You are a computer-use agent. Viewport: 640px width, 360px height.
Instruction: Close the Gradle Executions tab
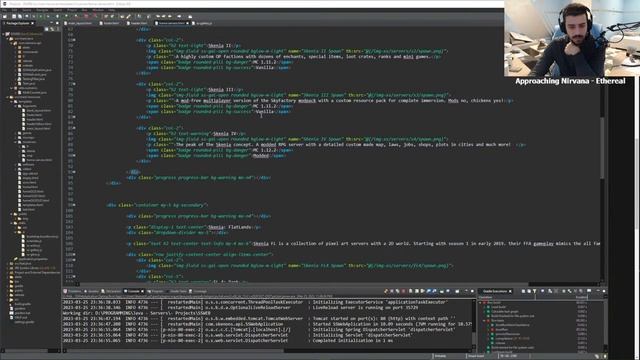pos(510,291)
